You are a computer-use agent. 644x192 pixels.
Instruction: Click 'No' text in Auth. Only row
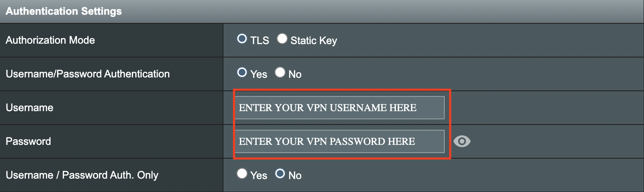click(295, 176)
